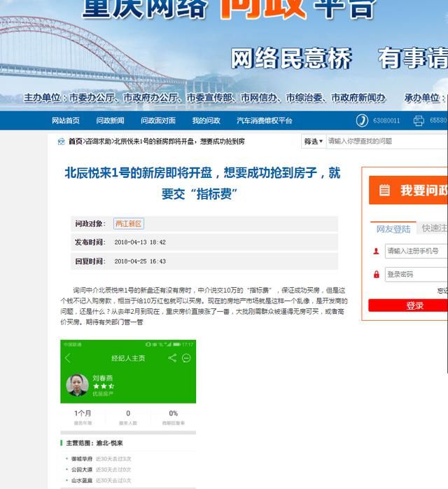Click the 两江新区 tag link

[128, 223]
